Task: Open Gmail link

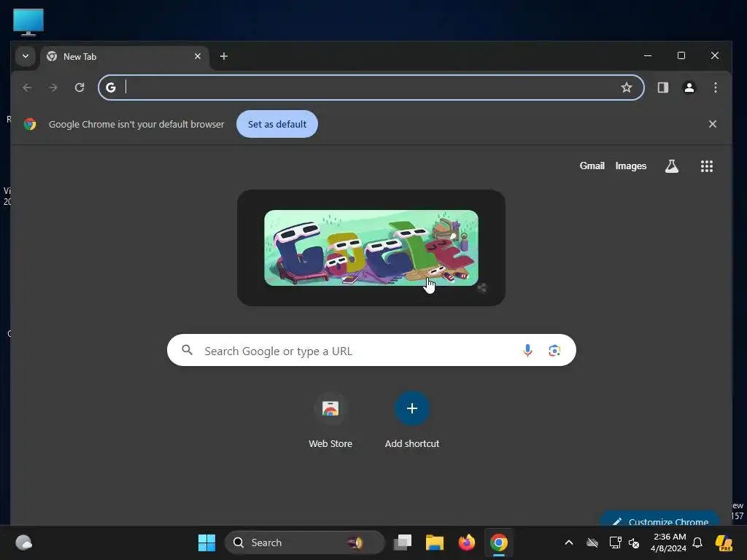Action: (x=592, y=166)
